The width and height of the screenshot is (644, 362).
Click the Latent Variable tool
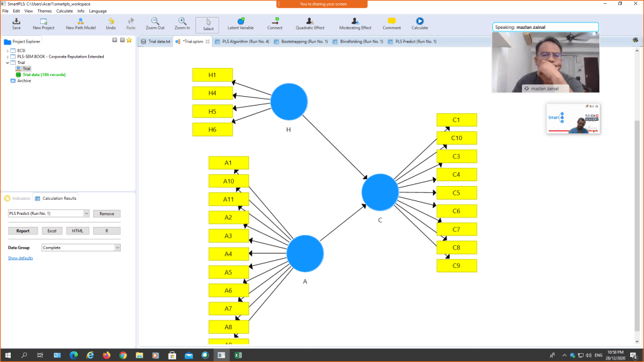(240, 24)
